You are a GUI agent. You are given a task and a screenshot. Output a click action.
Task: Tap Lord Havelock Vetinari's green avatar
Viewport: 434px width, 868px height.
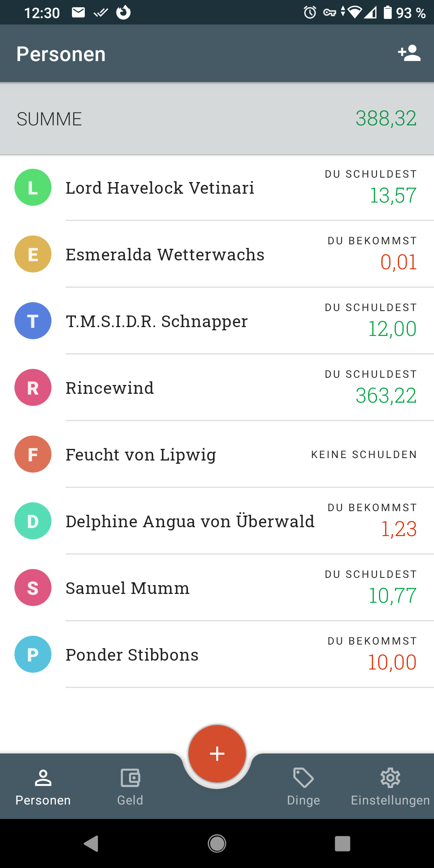pyautogui.click(x=33, y=187)
